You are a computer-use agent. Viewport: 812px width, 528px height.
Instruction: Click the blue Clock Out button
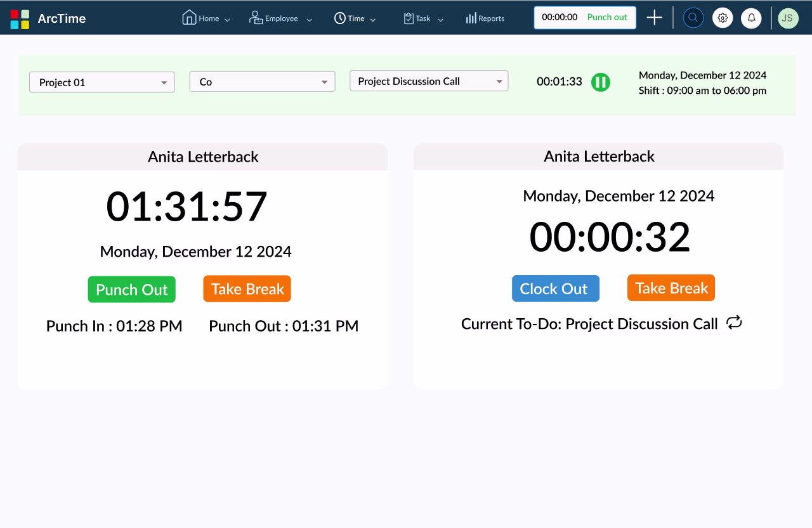point(556,288)
